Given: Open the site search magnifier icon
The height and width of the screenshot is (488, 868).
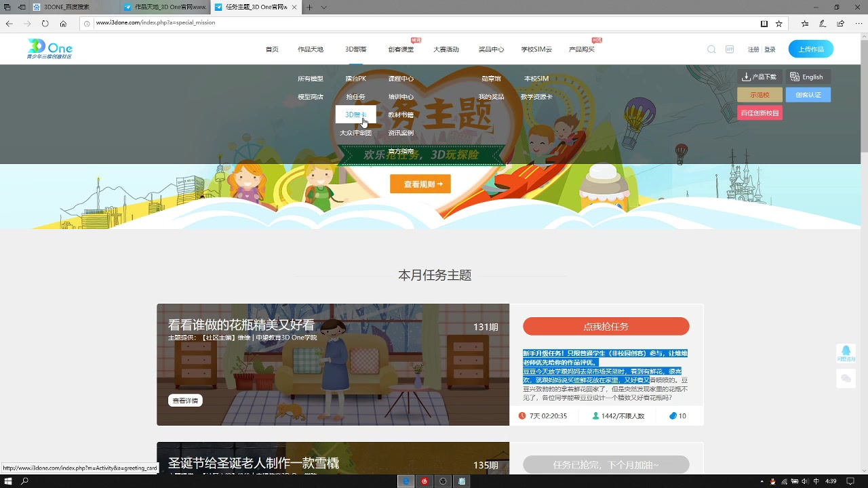Looking at the screenshot, I should (x=711, y=49).
